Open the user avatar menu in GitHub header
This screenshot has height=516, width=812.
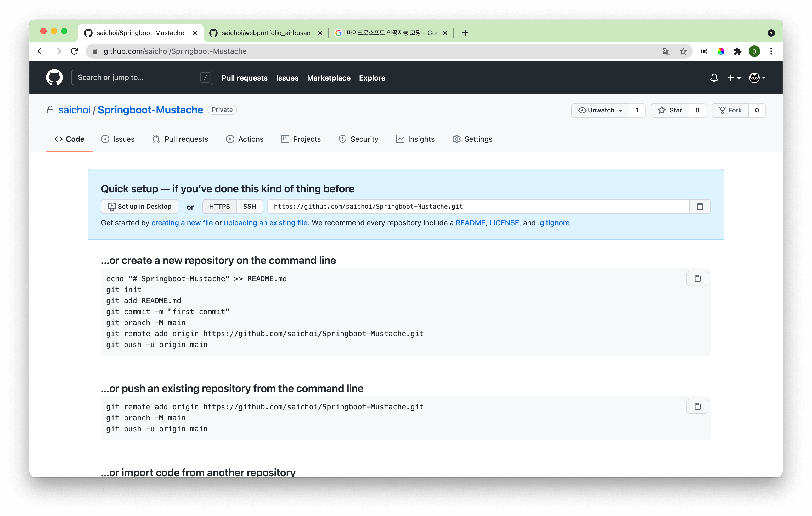click(x=757, y=78)
